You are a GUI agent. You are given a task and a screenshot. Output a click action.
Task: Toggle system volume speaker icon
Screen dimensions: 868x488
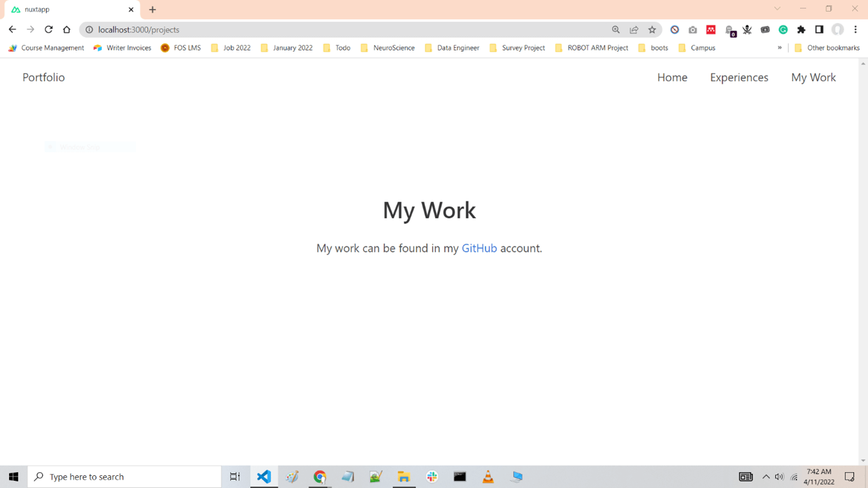pyautogui.click(x=779, y=477)
